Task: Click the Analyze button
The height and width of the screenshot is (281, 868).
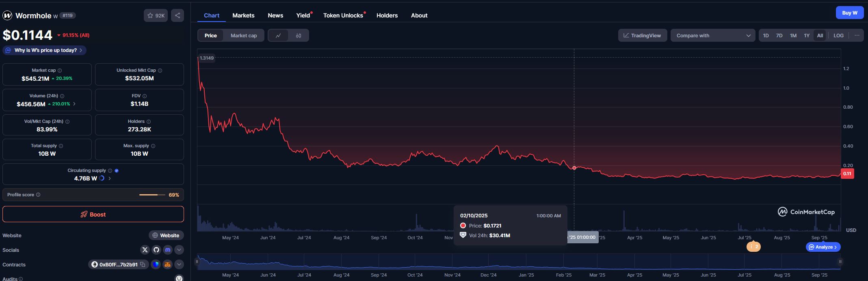Action: pyautogui.click(x=823, y=247)
